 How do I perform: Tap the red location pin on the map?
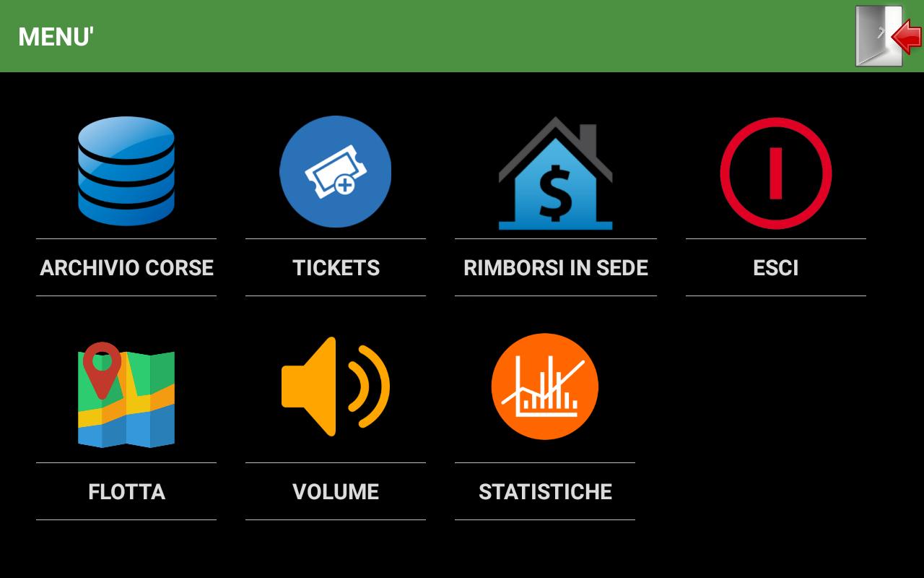pos(102,369)
